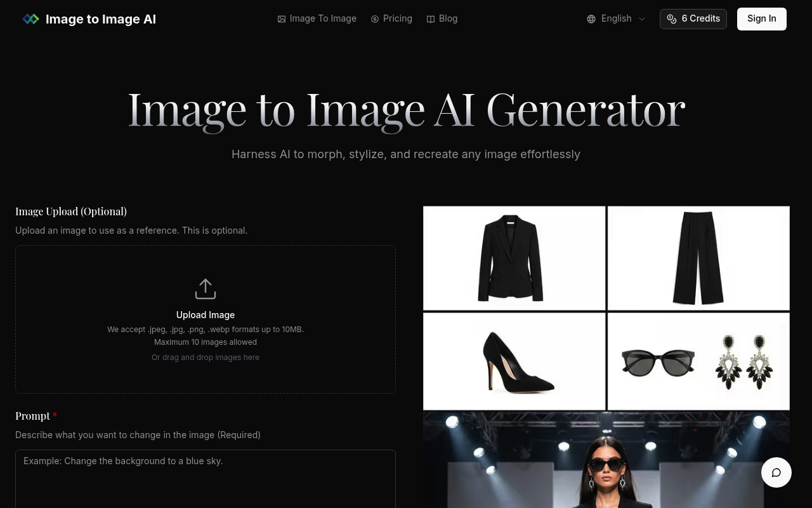Image resolution: width=812 pixels, height=508 pixels.
Task: Click the Image to Image AI logo icon
Action: coord(30,19)
